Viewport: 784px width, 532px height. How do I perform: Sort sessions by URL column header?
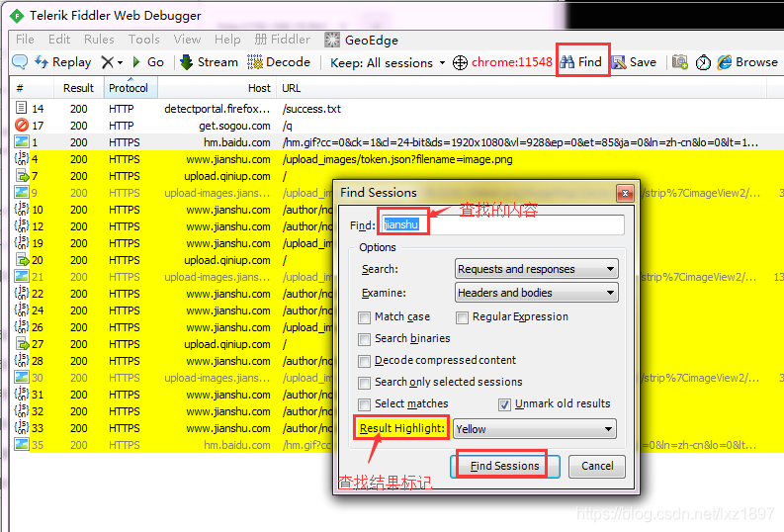[x=521, y=88]
